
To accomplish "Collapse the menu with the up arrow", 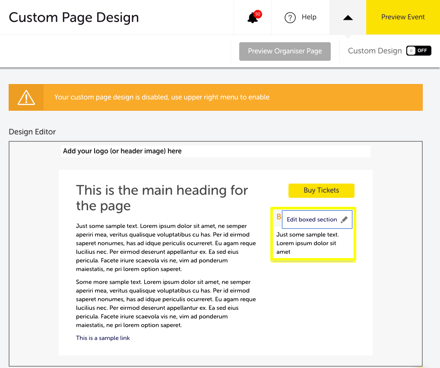I will tap(348, 17).
